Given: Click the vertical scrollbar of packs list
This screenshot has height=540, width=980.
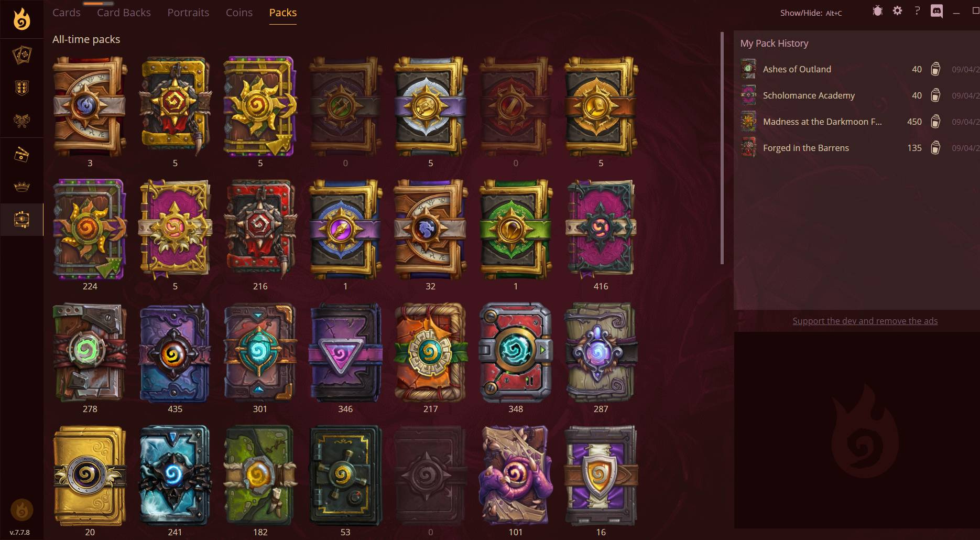Looking at the screenshot, I should pyautogui.click(x=722, y=148).
